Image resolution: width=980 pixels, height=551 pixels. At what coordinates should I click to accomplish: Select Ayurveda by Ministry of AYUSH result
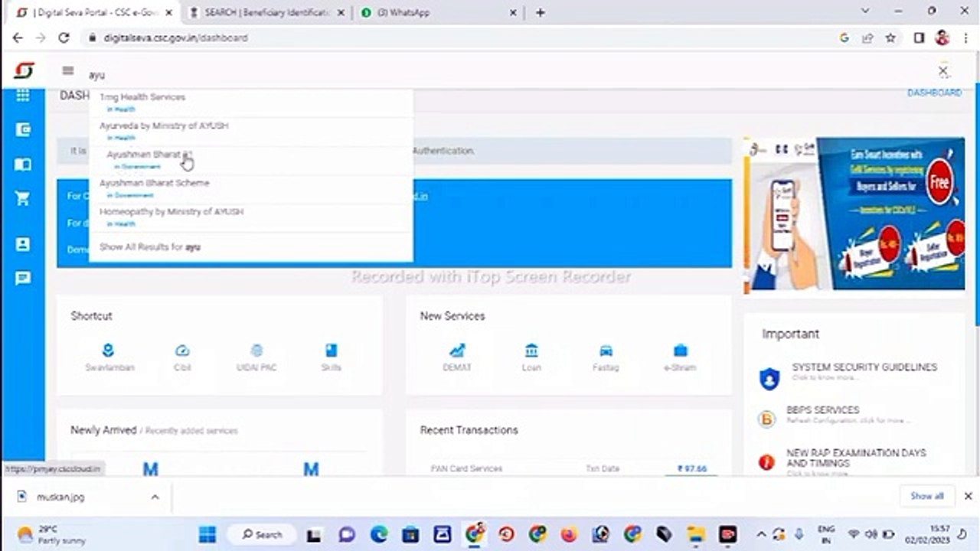point(251,131)
